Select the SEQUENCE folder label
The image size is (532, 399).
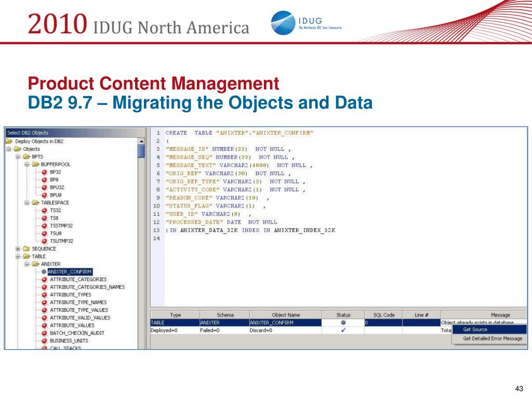[44, 249]
